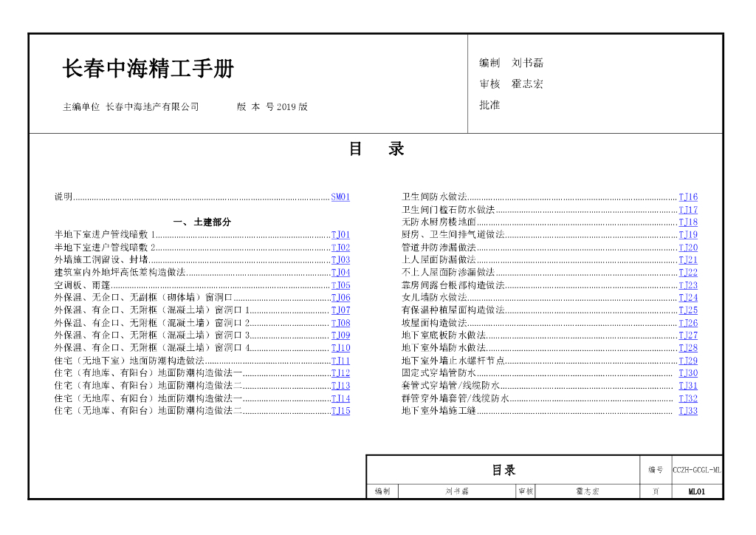
Task: Click the code CCZH-GCGL-ML in title block
Action: (x=697, y=470)
